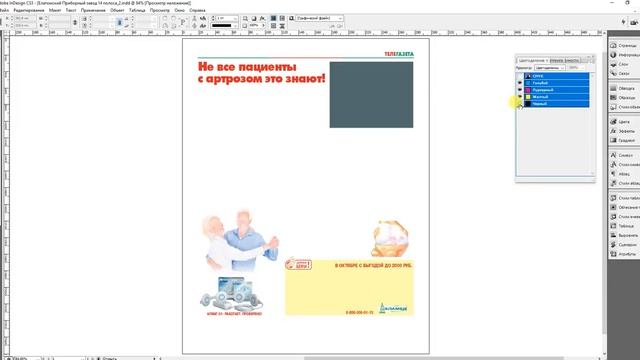Image resolution: width=640 pixels, height=360 pixels.
Task: Click the constrain proportions chain icon
Action: [x=75, y=22]
